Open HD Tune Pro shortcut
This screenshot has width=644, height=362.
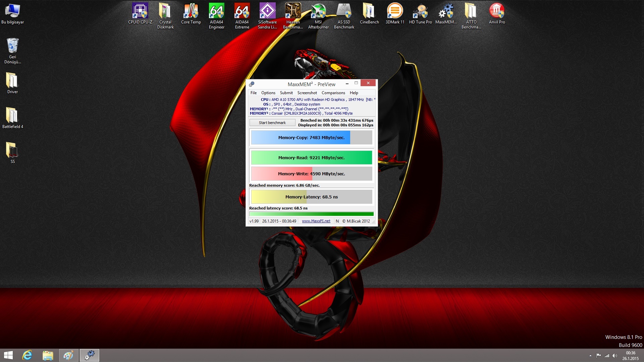420,14
